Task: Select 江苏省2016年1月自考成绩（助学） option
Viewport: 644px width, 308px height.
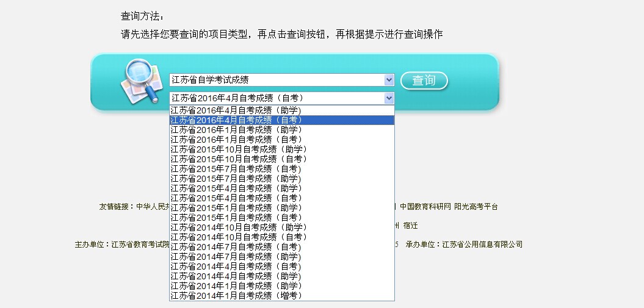Action: [282, 129]
